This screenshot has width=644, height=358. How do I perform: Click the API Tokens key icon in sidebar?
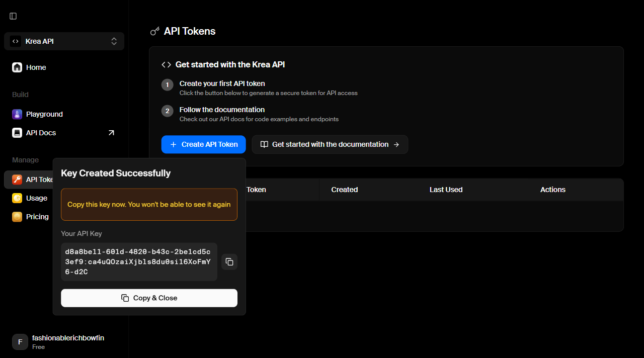coord(17,180)
